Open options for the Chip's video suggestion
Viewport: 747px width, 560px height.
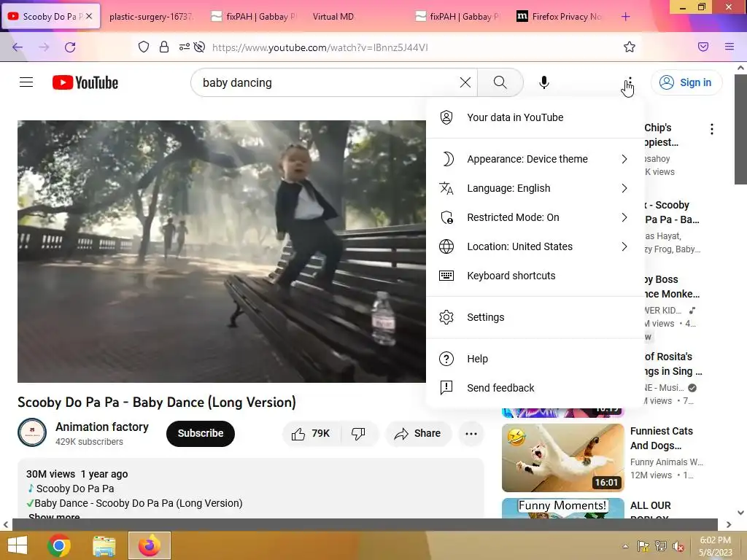pyautogui.click(x=712, y=129)
